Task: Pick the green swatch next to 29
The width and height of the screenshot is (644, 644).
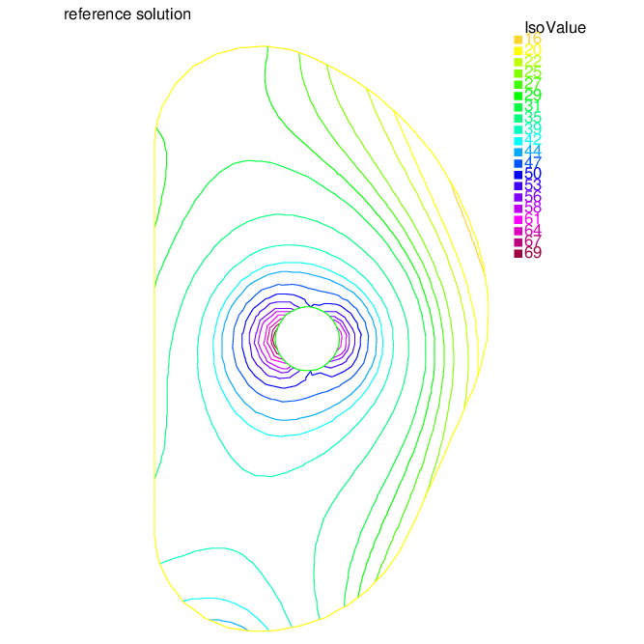Action: (x=518, y=96)
